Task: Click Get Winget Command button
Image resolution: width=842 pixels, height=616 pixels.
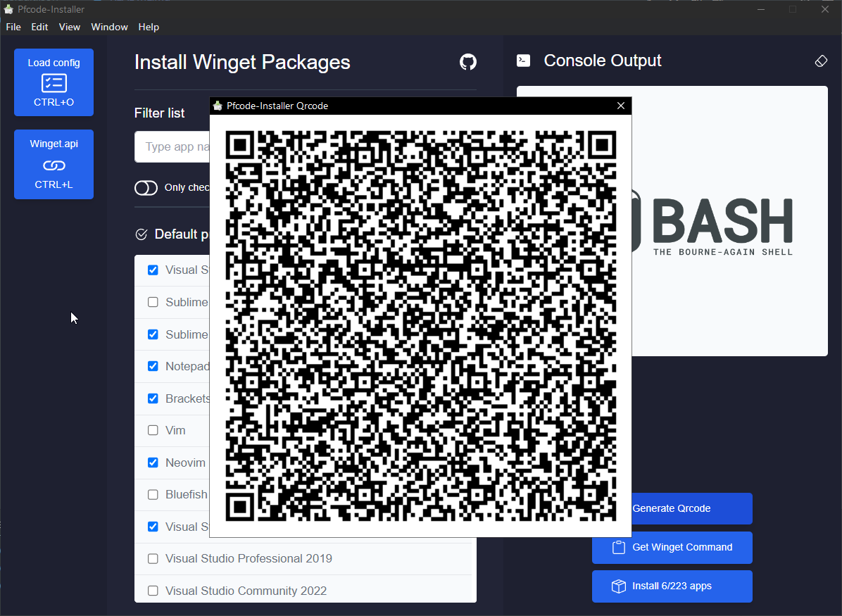Action: (672, 547)
